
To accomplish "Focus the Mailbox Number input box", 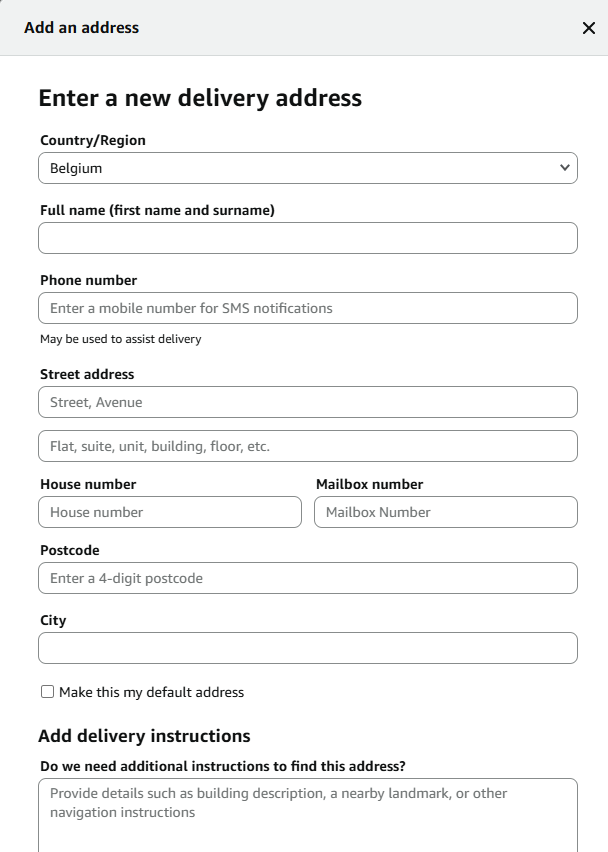I will (446, 512).
